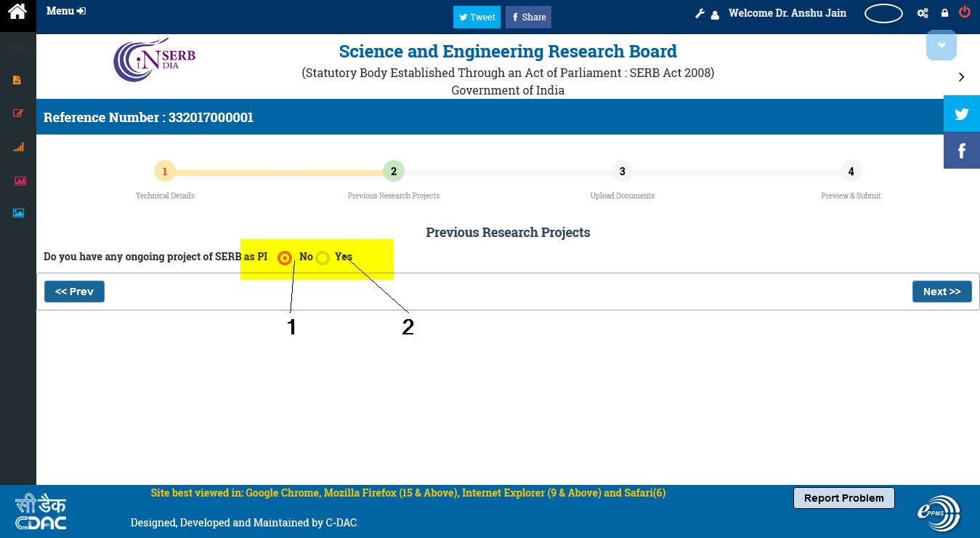Open the Facebook side-tab icon
This screenshot has height=538, width=980.
962,150
